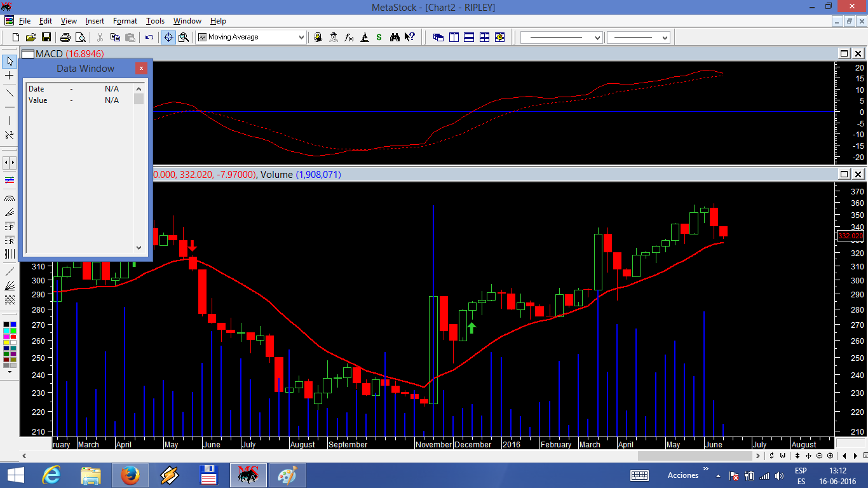The height and width of the screenshot is (488, 868).
Task: Create a new chart with New icon
Action: click(16, 37)
